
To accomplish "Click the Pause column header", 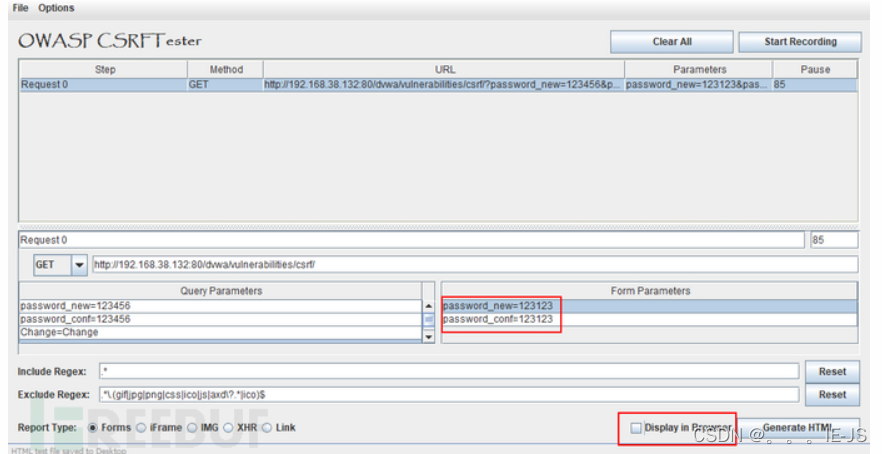I will click(815, 70).
